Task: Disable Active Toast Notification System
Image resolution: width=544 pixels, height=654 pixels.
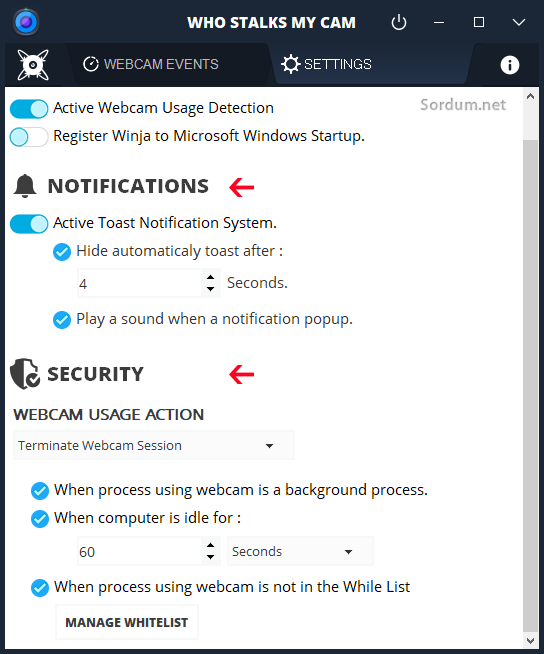Action: tap(29, 224)
